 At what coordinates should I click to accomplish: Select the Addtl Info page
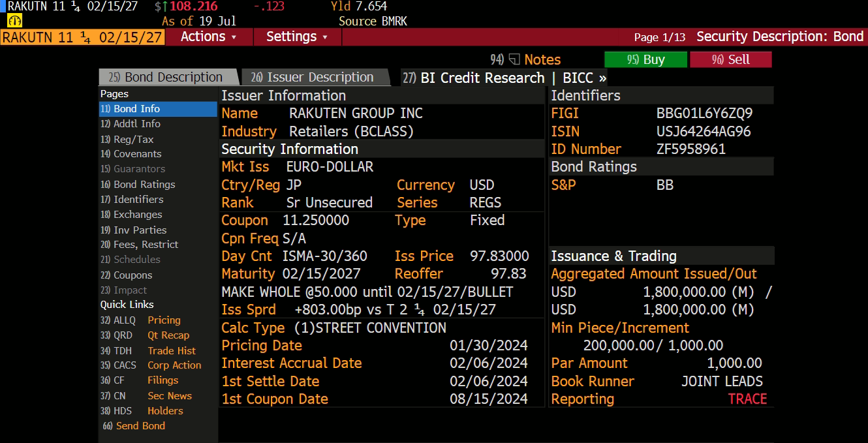pyautogui.click(x=158, y=124)
